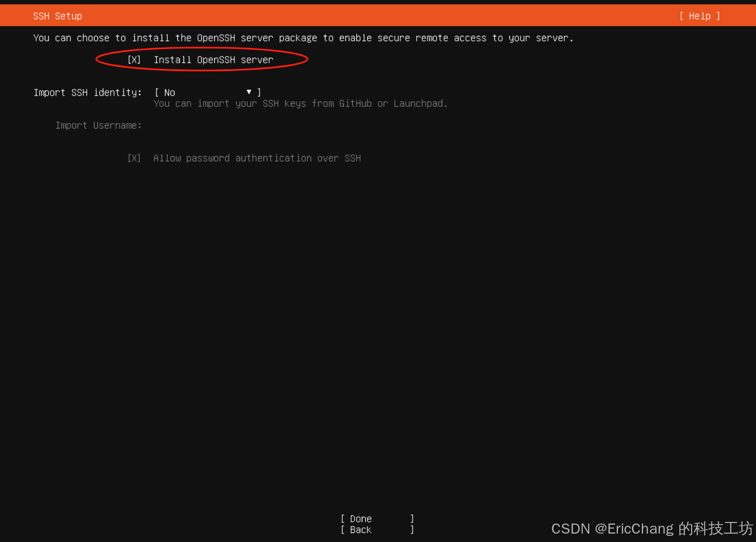Click the OpenSSH server package description text
756x542 pixels.
303,38
